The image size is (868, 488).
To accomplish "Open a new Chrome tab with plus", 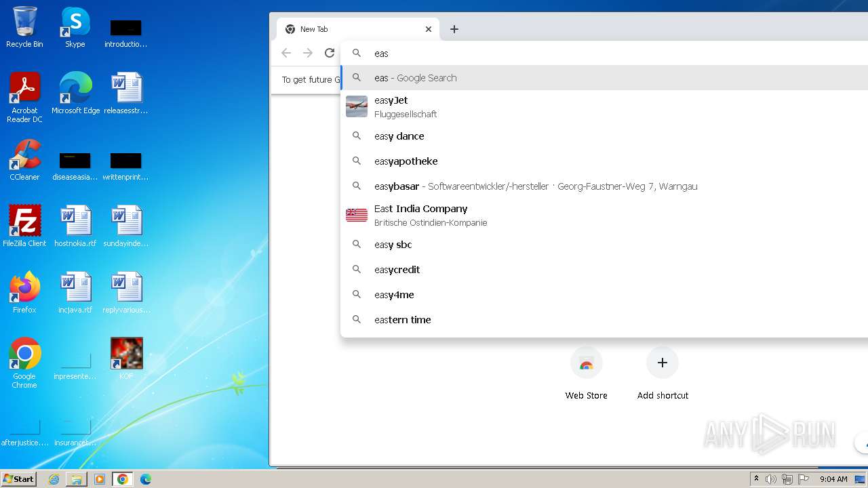I will (x=454, y=29).
